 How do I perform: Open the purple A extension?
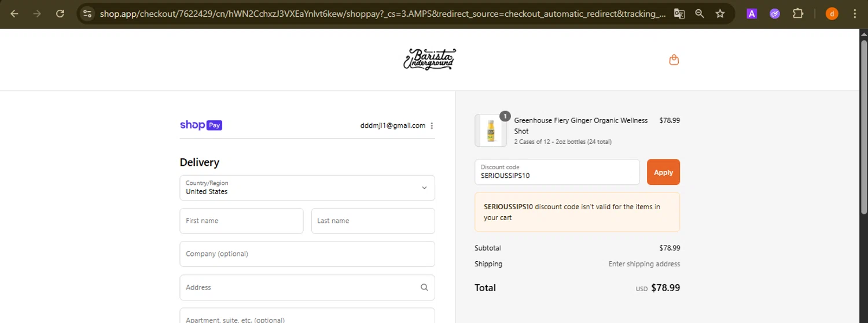click(x=752, y=13)
